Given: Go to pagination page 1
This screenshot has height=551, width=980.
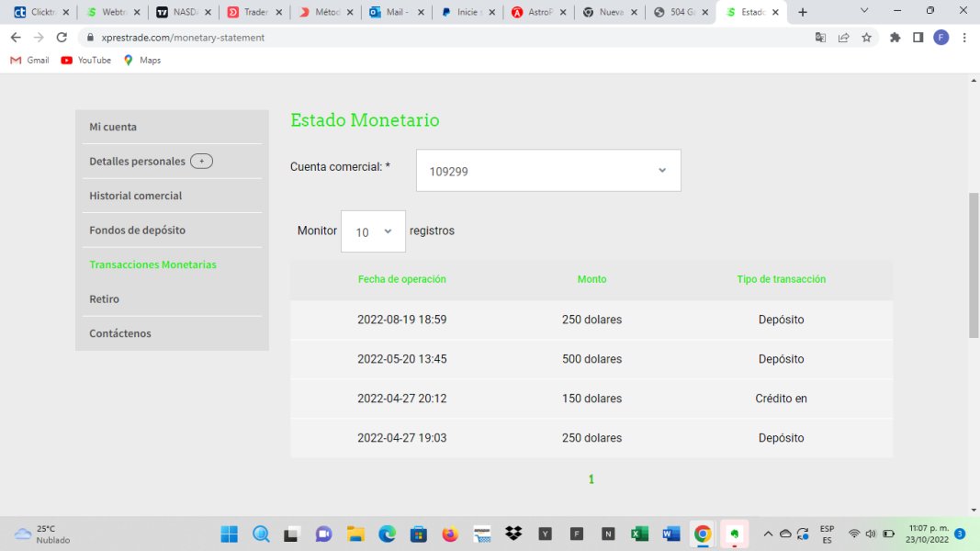Looking at the screenshot, I should (591, 479).
